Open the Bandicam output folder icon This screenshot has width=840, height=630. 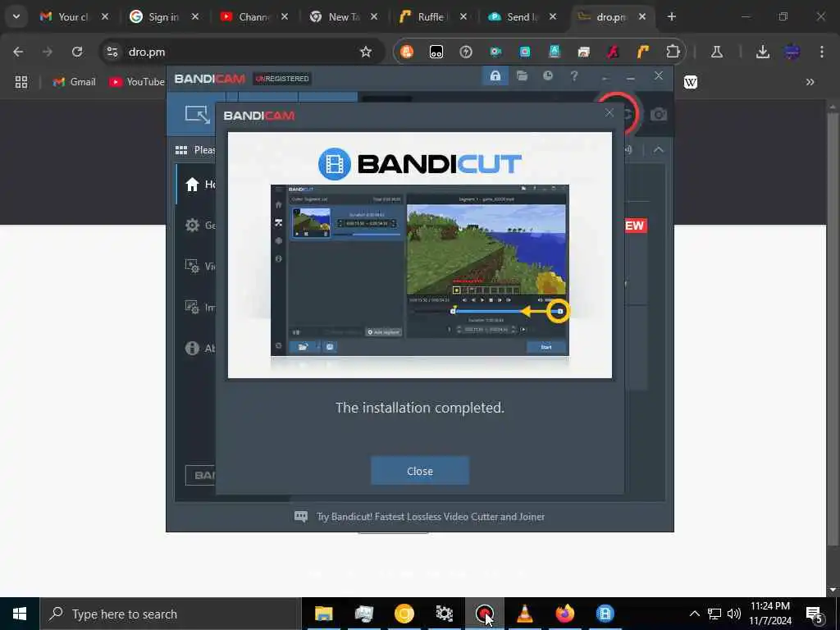522,76
